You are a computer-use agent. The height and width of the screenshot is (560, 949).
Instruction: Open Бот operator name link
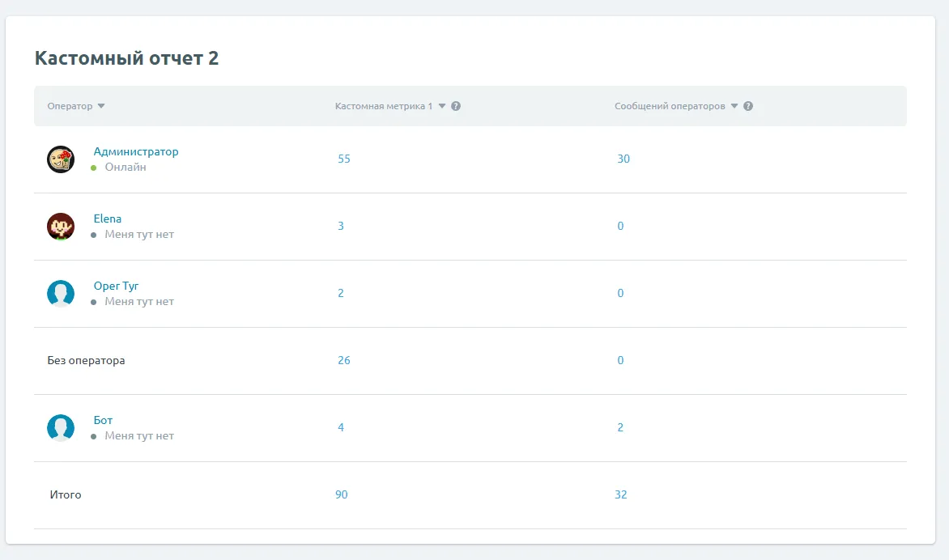tap(103, 420)
